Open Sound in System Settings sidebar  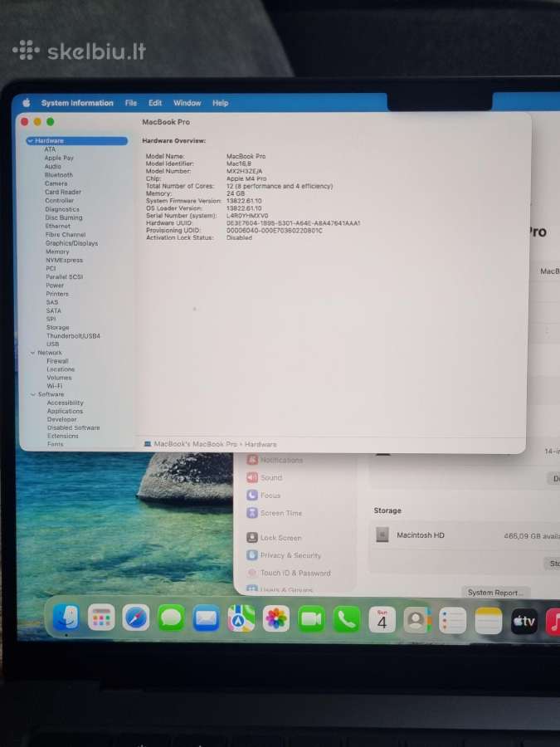tap(265, 478)
